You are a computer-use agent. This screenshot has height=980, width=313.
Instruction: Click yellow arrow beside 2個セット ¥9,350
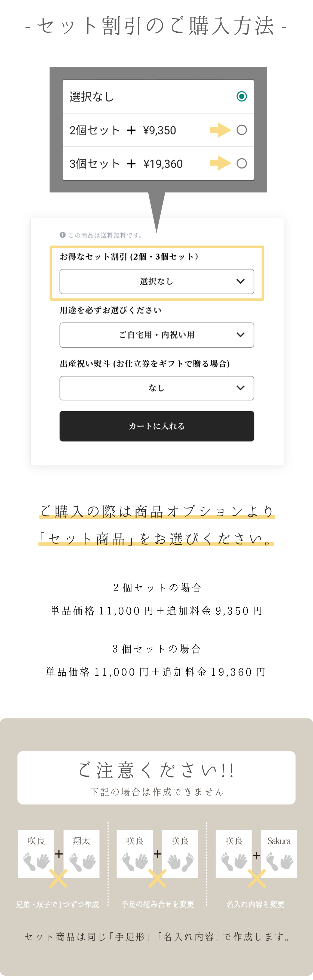220,130
